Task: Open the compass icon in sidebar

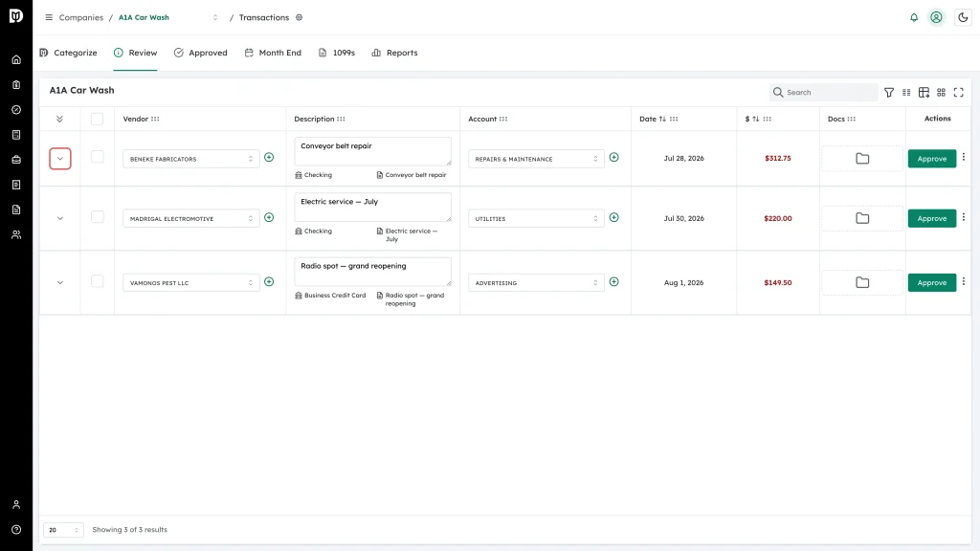Action: pyautogui.click(x=16, y=110)
